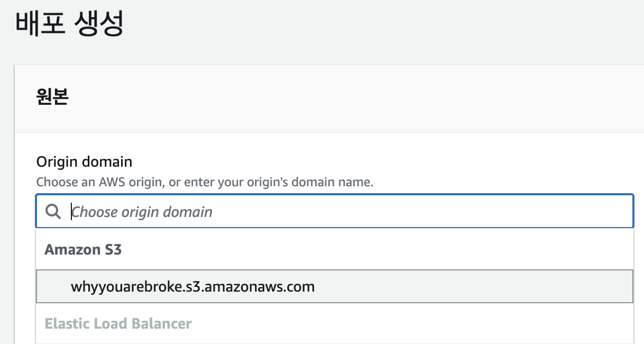Choose the S3 bucket domain entry
This screenshot has height=344, width=644.
[192, 287]
